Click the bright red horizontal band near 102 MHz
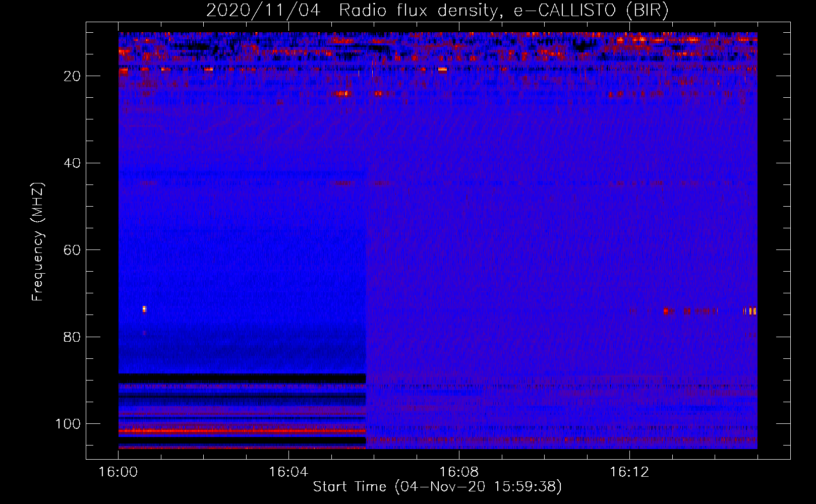 pyautogui.click(x=242, y=431)
